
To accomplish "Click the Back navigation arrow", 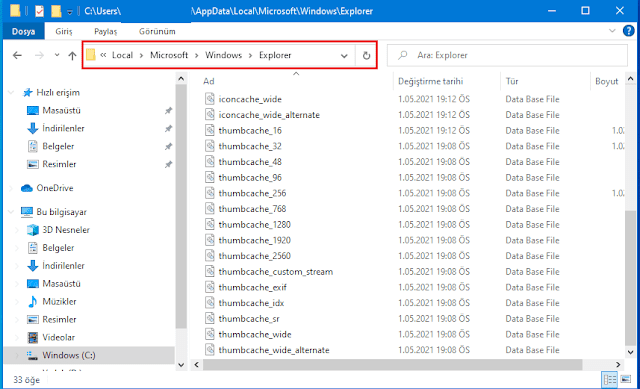I will (17, 55).
